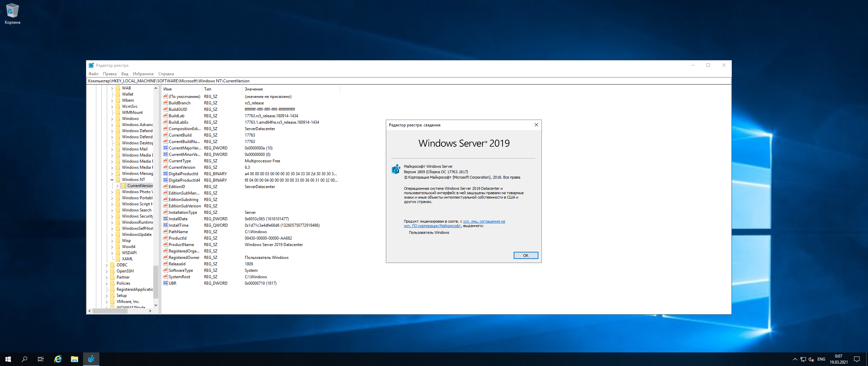Click the Policies folder icon
Screen dimensions: 868x366
click(113, 283)
